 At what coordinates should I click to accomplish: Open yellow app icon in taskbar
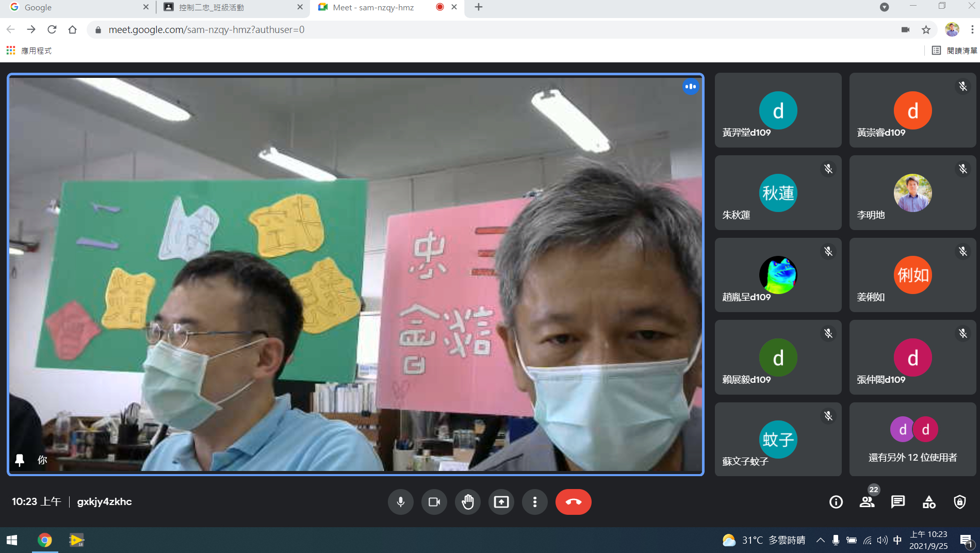(76, 540)
